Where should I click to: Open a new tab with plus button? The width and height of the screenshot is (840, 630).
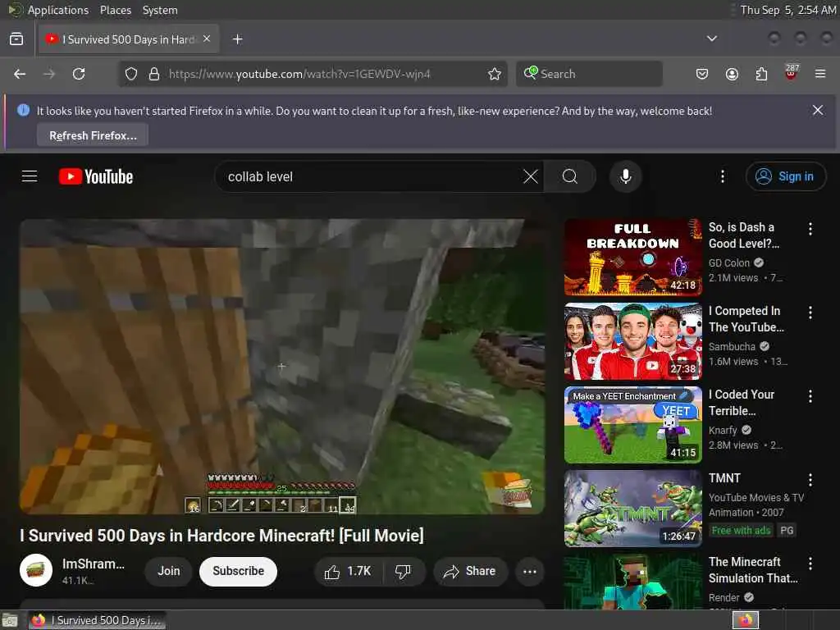pos(238,39)
